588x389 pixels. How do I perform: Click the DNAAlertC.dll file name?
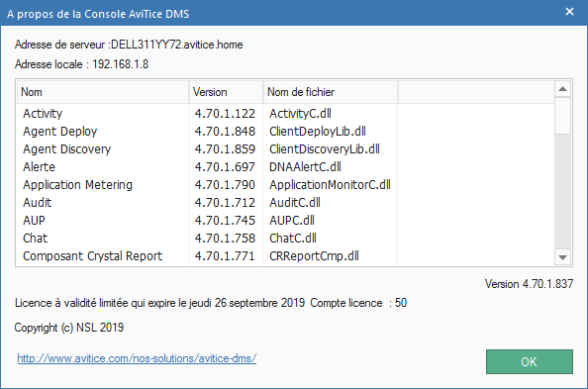coord(305,167)
